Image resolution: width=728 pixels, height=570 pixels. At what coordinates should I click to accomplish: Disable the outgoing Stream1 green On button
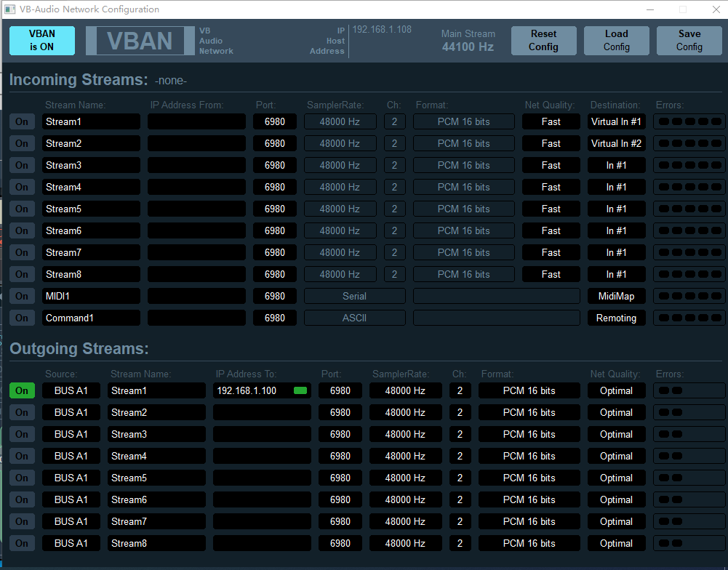(22, 391)
